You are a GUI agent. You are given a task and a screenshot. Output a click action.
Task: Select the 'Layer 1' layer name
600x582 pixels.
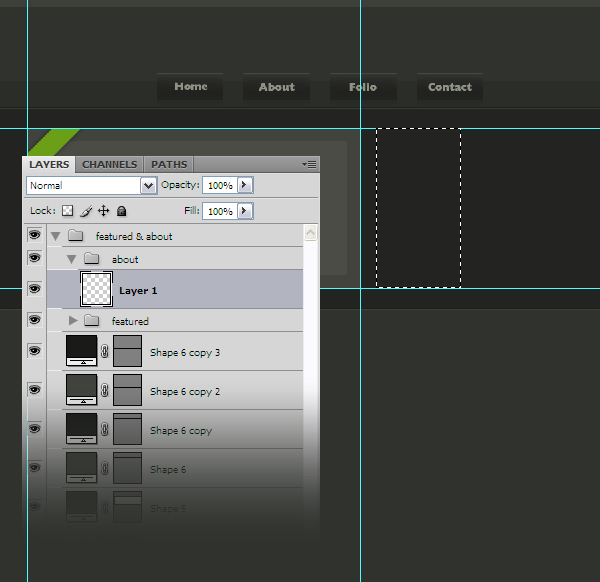tap(138, 291)
